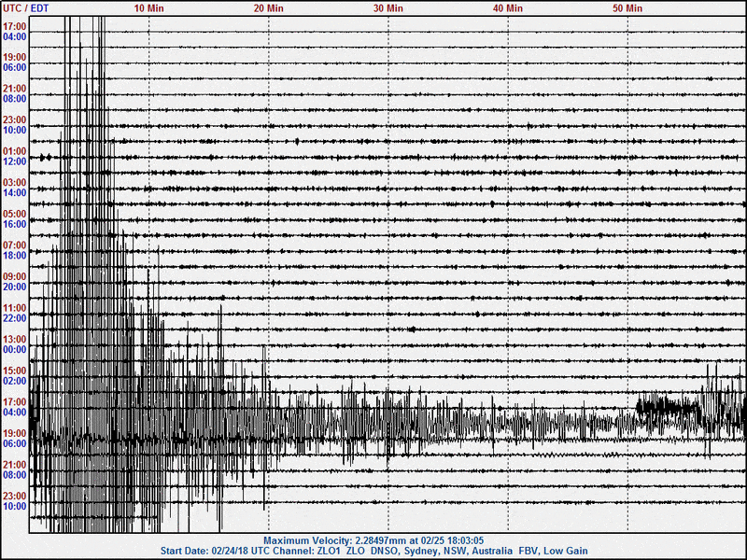
Task: Click the 16:00 EDT time label
Action: click(x=15, y=224)
